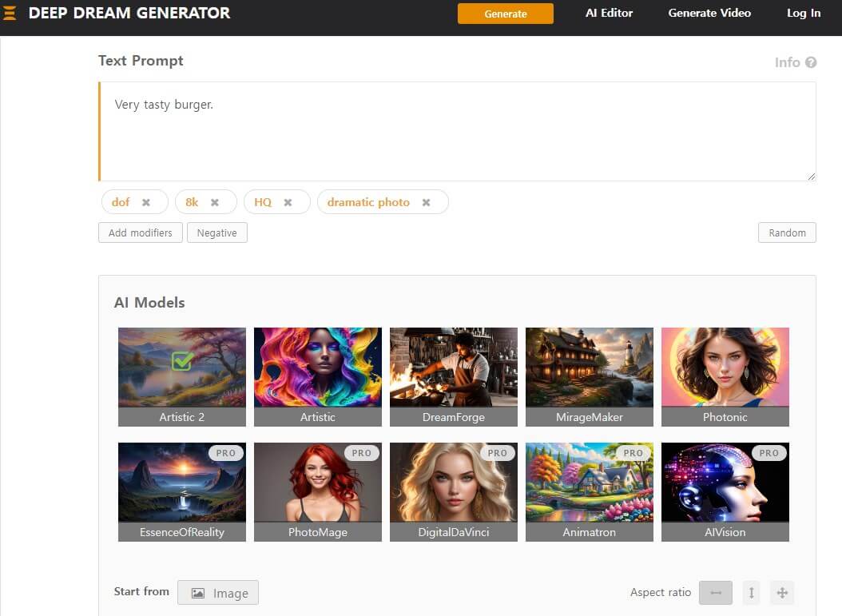842x616 pixels.
Task: Click Log In link
Action: [x=804, y=13]
